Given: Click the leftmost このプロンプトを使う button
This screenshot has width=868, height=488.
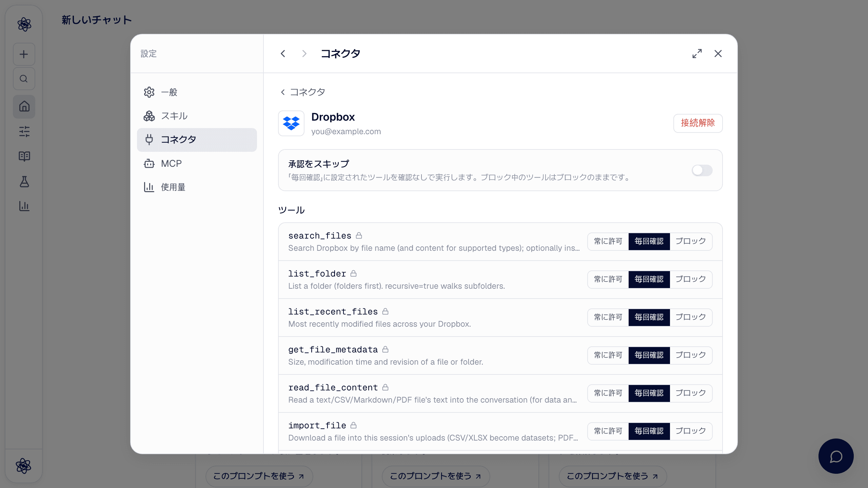Looking at the screenshot, I should pos(259,476).
